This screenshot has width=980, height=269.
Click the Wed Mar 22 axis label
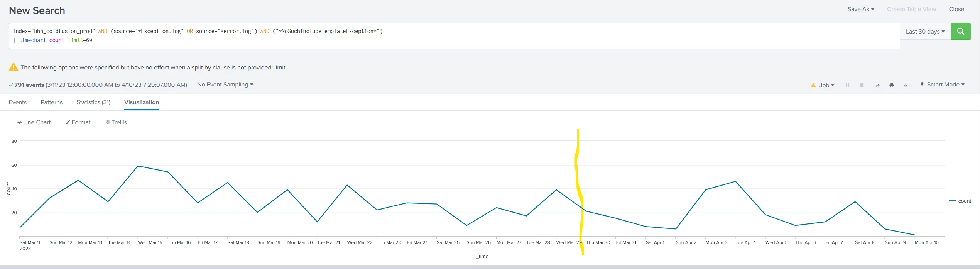pos(360,243)
